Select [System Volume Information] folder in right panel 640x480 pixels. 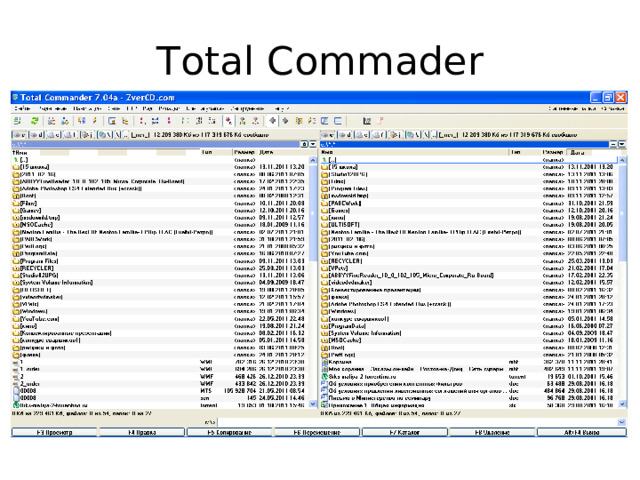pos(469,333)
